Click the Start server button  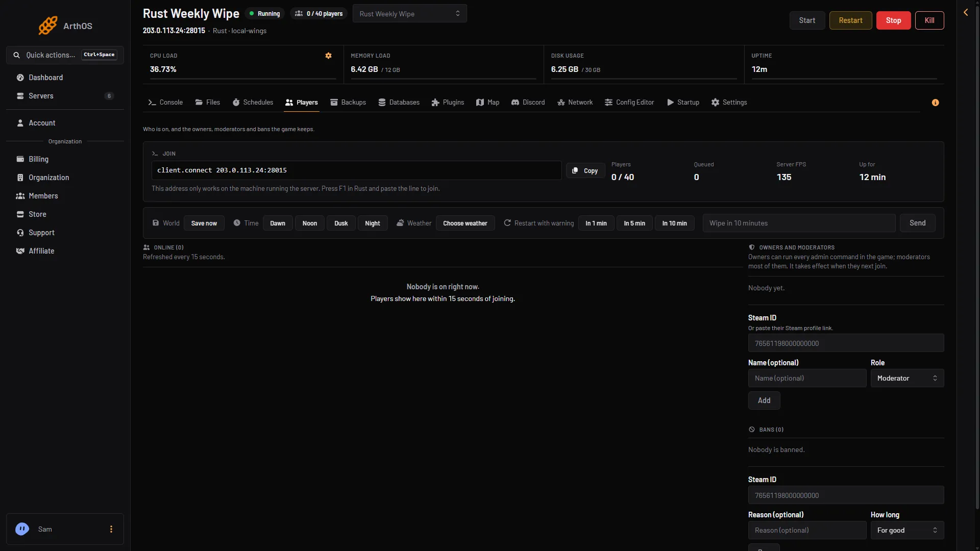[807, 20]
